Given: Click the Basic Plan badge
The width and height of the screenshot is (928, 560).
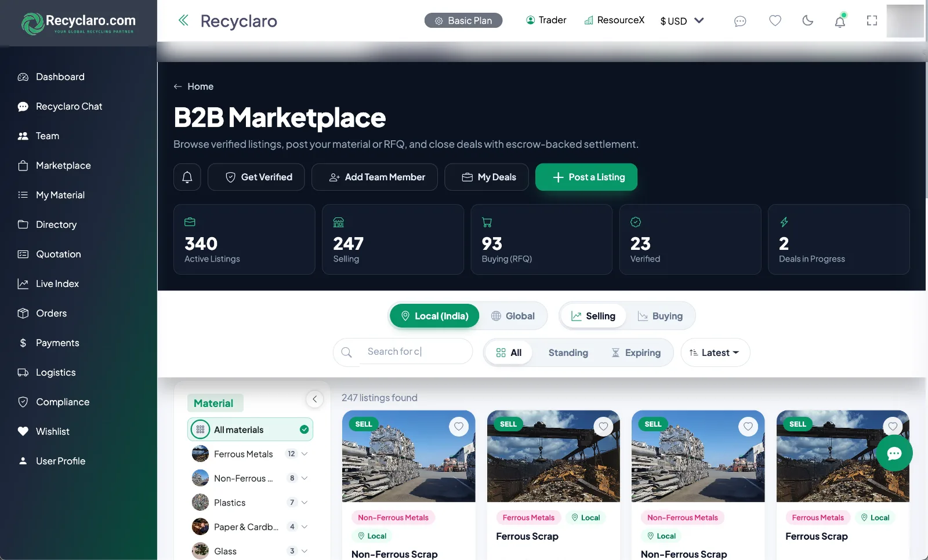Looking at the screenshot, I should (x=463, y=20).
